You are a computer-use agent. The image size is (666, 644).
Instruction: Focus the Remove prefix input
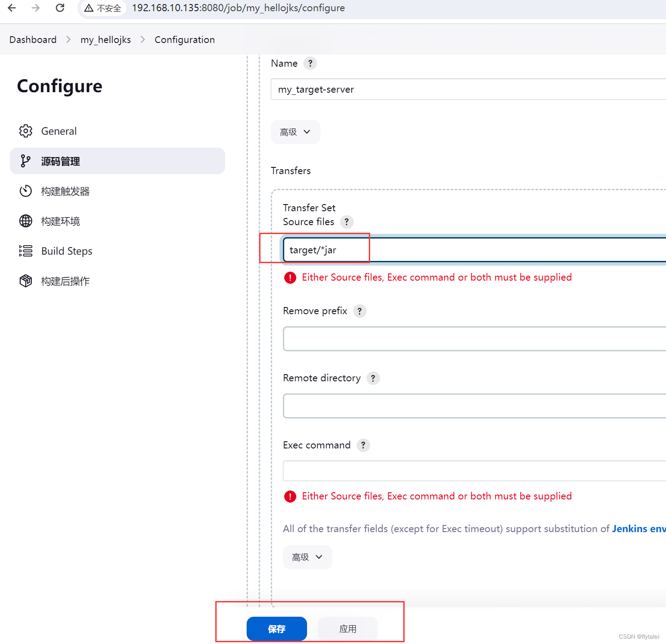474,339
